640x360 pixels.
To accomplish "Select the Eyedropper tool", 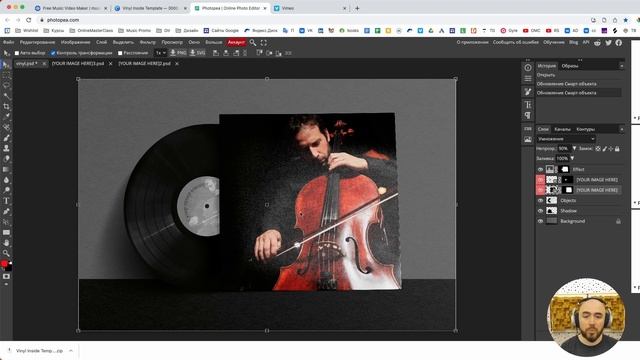I will click(x=6, y=117).
